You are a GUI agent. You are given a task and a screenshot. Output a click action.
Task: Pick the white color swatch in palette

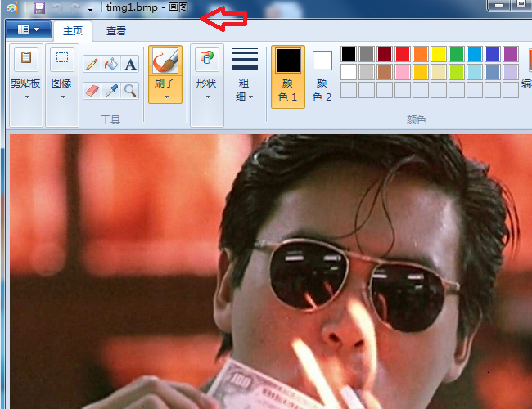pyautogui.click(x=349, y=72)
